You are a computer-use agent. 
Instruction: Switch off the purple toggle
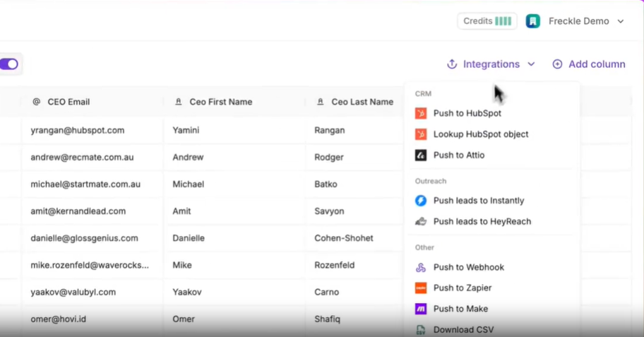point(9,64)
